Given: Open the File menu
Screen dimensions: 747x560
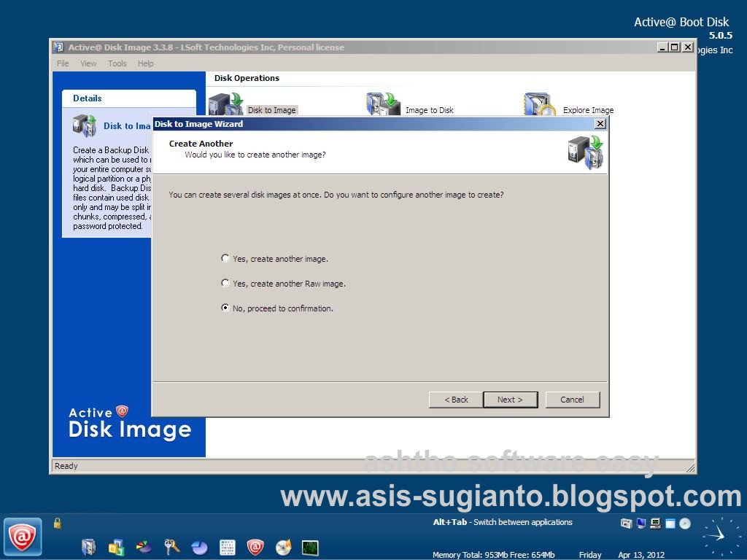Looking at the screenshot, I should point(62,63).
